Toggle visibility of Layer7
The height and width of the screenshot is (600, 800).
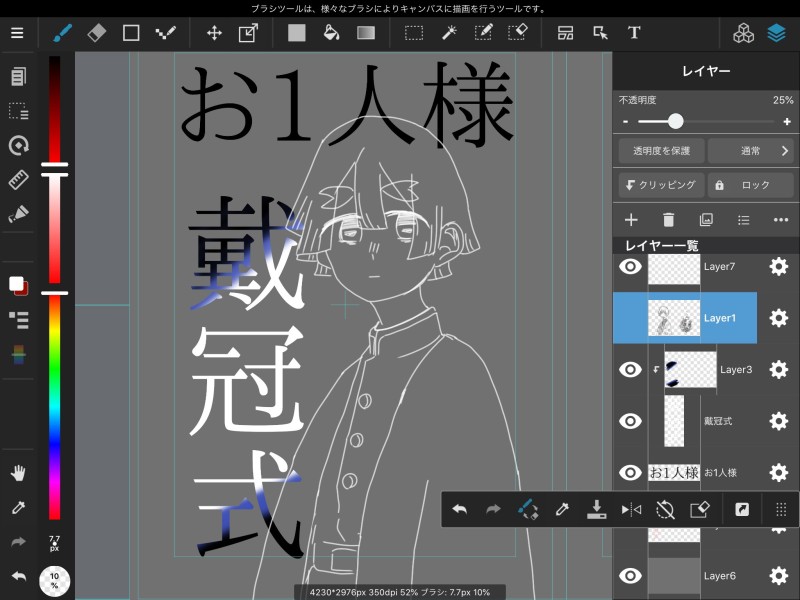(630, 266)
